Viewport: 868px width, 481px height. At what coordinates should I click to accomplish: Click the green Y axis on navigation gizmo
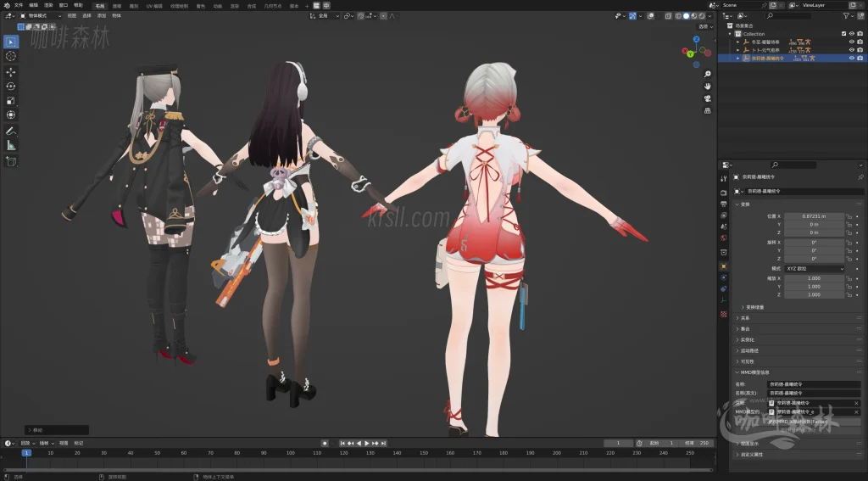coord(690,53)
